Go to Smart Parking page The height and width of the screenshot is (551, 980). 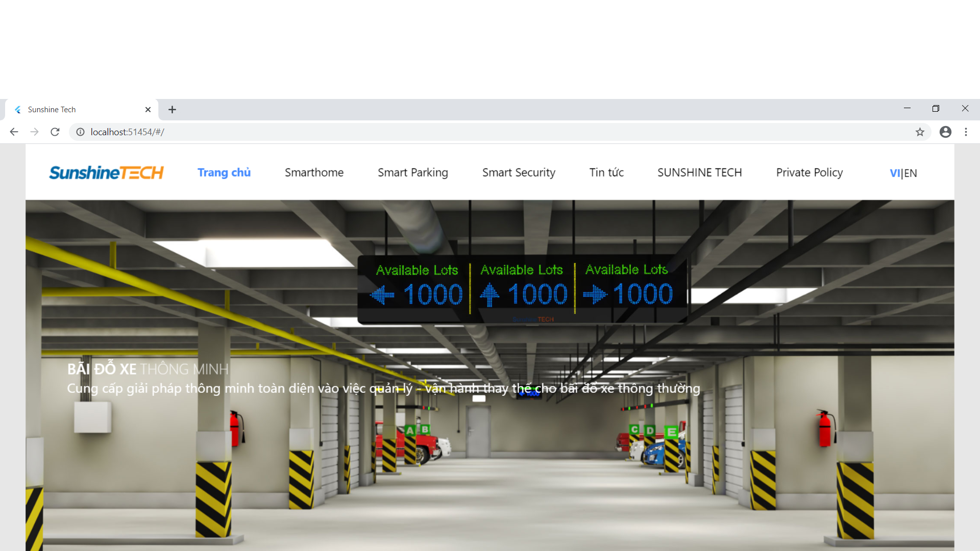412,172
